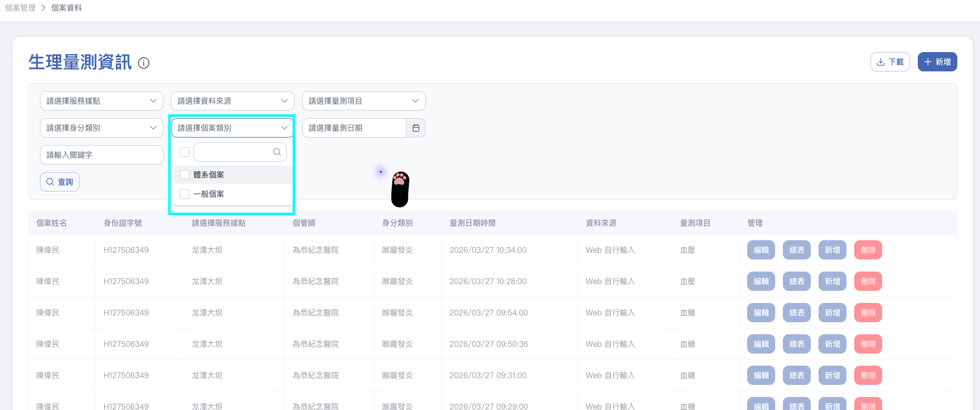
Task: Select 個案資料 breadcrumb item
Action: point(67,8)
